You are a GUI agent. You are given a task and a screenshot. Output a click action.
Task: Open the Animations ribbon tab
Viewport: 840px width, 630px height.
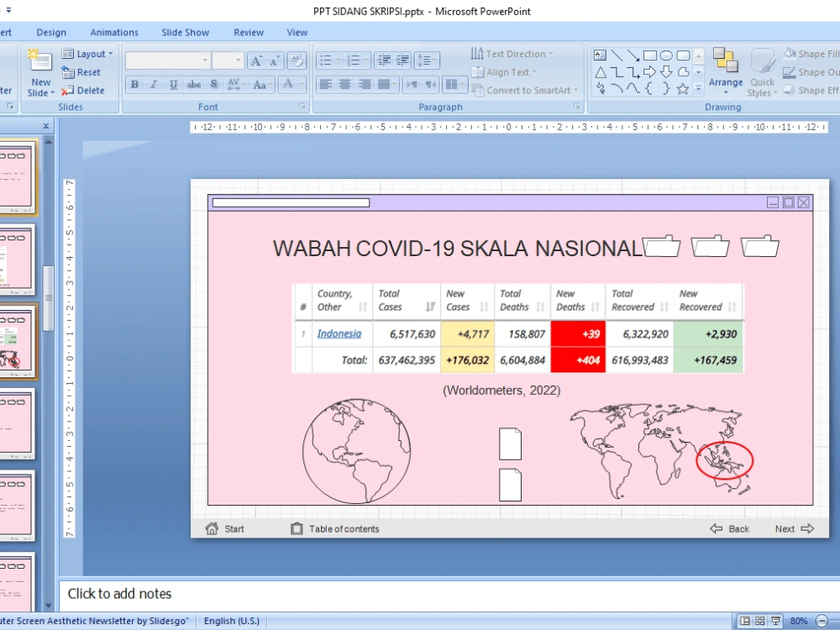coord(114,32)
